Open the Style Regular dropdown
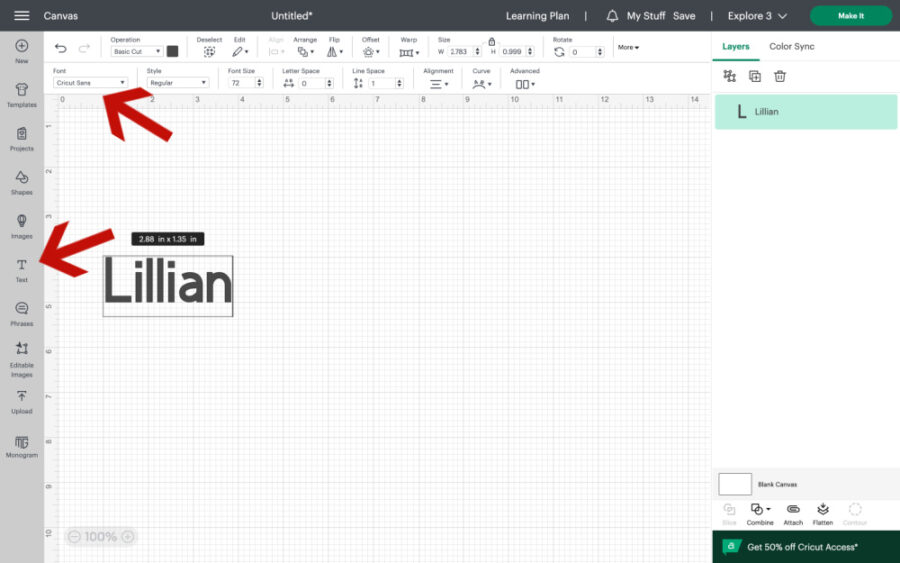The height and width of the screenshot is (563, 900). point(178,83)
